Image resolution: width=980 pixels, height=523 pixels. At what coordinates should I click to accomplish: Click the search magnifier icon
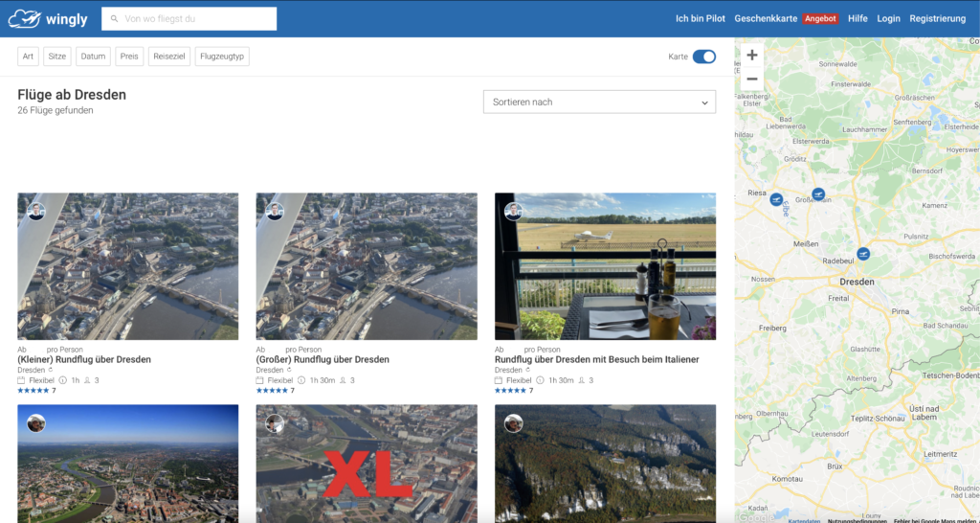(115, 19)
